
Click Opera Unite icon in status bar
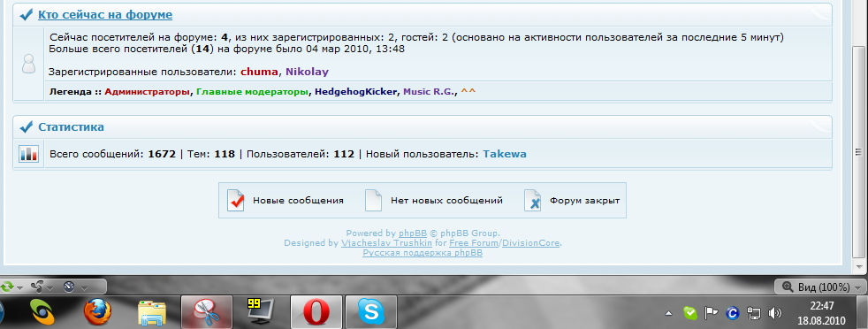coord(38,287)
